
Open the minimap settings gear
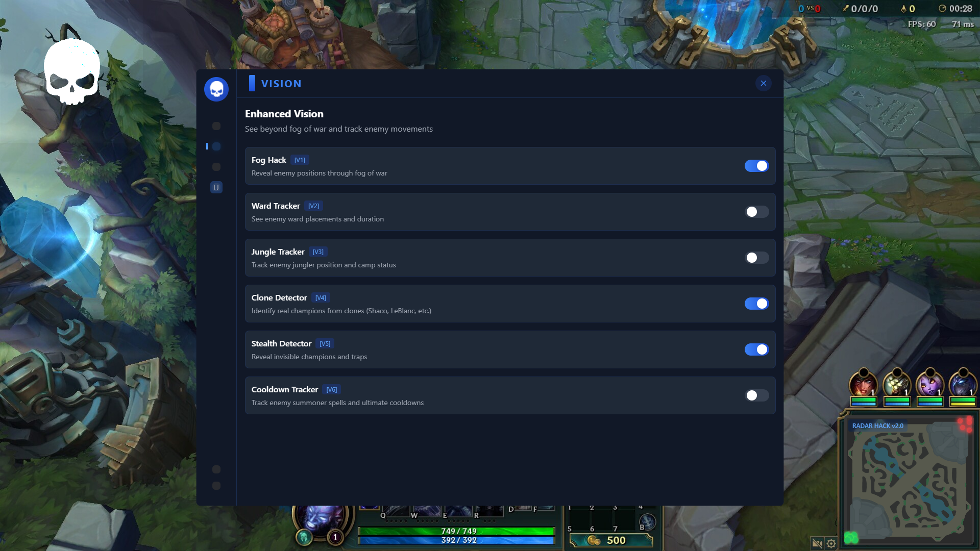[831, 543]
